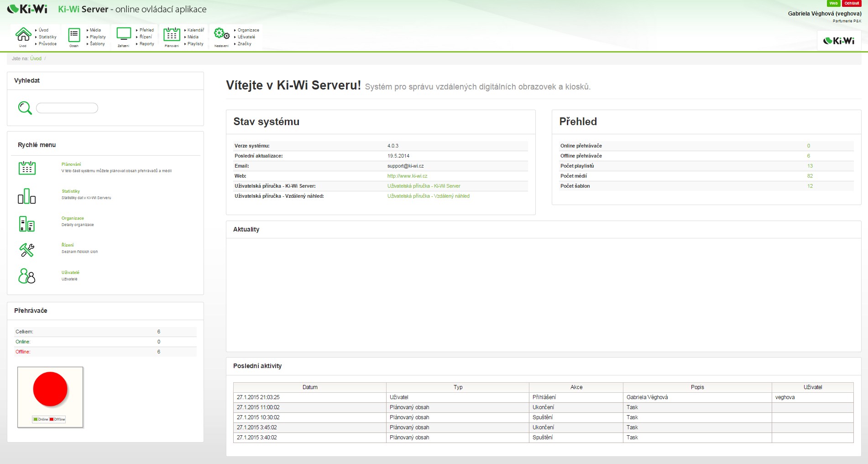Click the Online legend entry under the pie chart
The width and height of the screenshot is (868, 464).
(41, 419)
